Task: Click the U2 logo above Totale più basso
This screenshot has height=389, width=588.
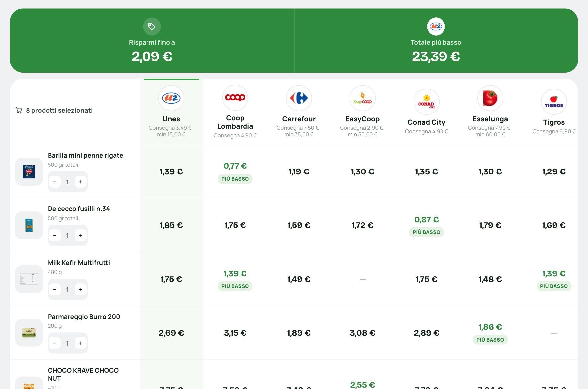Action: [x=436, y=26]
